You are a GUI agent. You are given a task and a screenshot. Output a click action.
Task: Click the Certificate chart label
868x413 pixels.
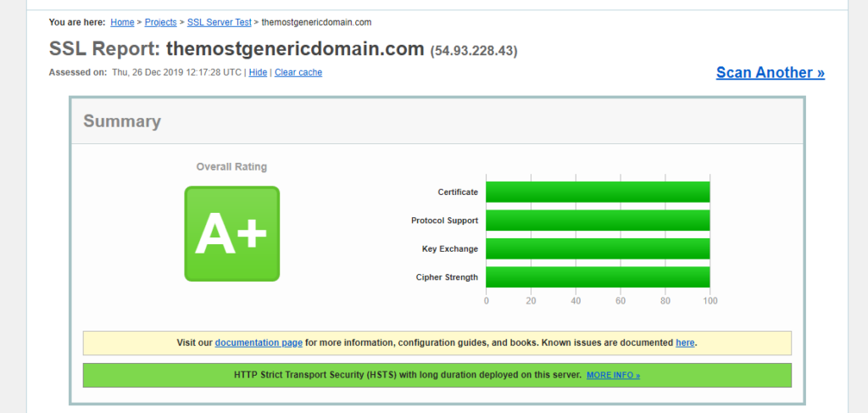458,193
